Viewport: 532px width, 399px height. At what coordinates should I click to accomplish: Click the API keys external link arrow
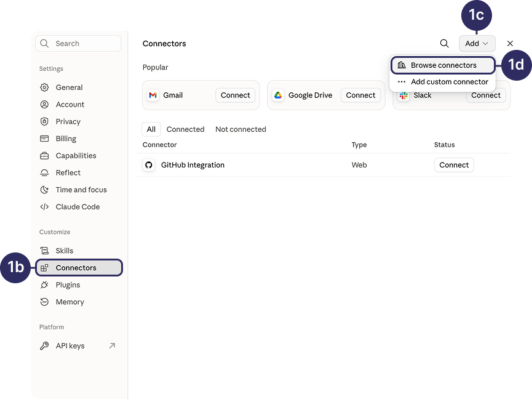coord(112,345)
